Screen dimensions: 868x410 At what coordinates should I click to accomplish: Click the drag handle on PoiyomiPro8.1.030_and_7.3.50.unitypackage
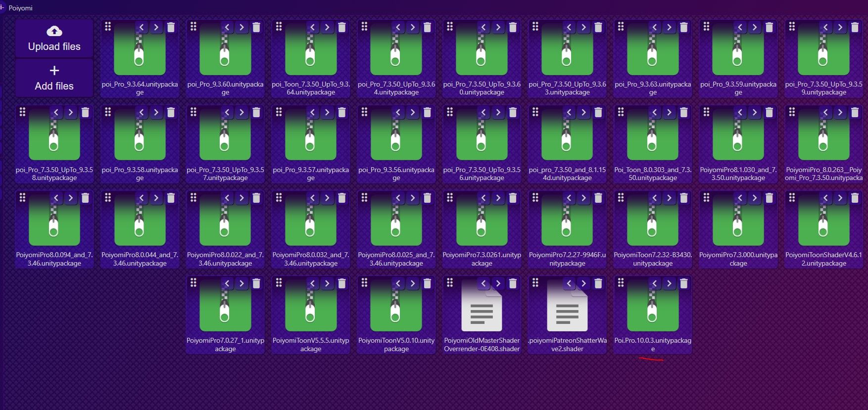click(706, 112)
